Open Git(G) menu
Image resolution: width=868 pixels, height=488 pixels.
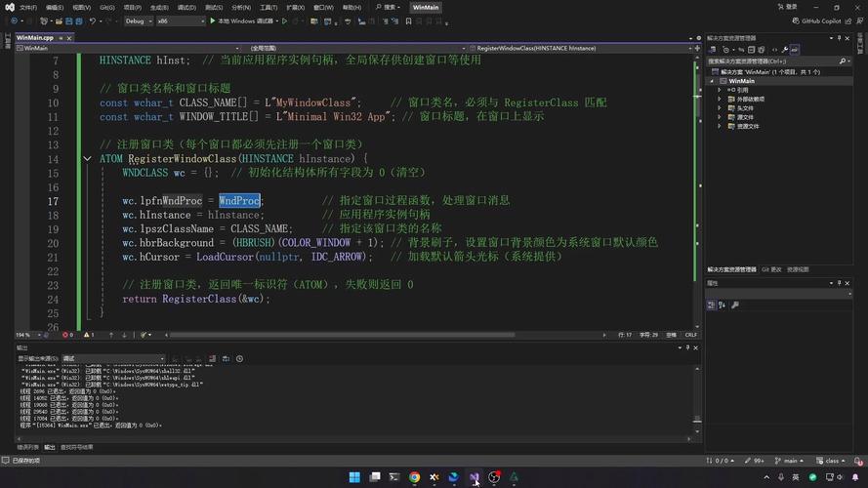[107, 7]
